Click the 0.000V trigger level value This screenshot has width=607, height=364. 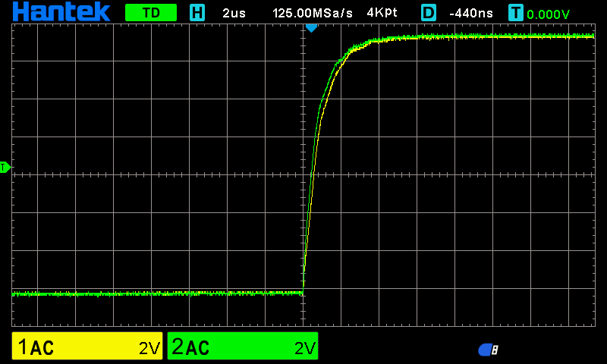tap(548, 14)
